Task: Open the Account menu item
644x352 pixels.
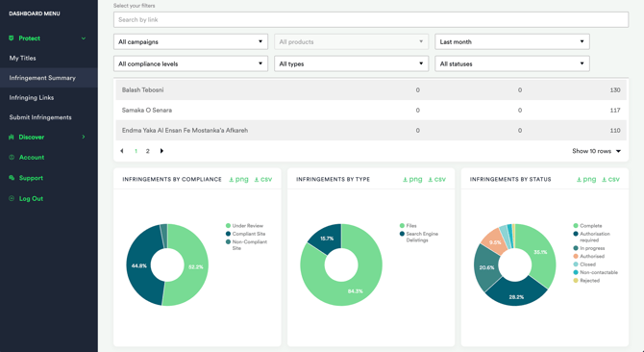Action: (x=32, y=158)
